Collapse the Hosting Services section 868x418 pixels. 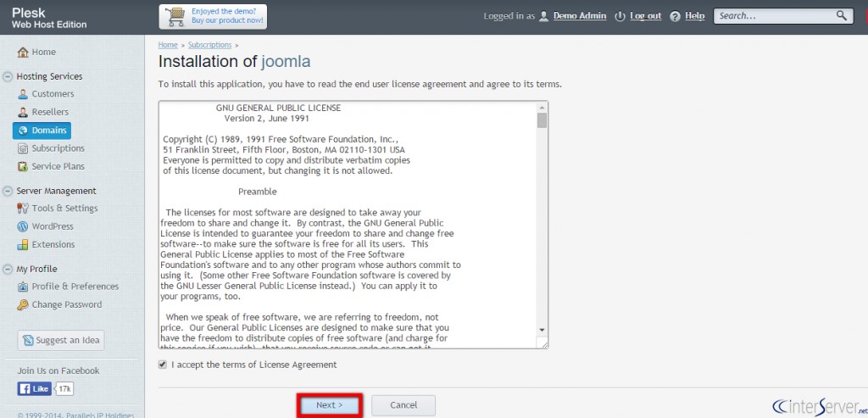coord(8,76)
